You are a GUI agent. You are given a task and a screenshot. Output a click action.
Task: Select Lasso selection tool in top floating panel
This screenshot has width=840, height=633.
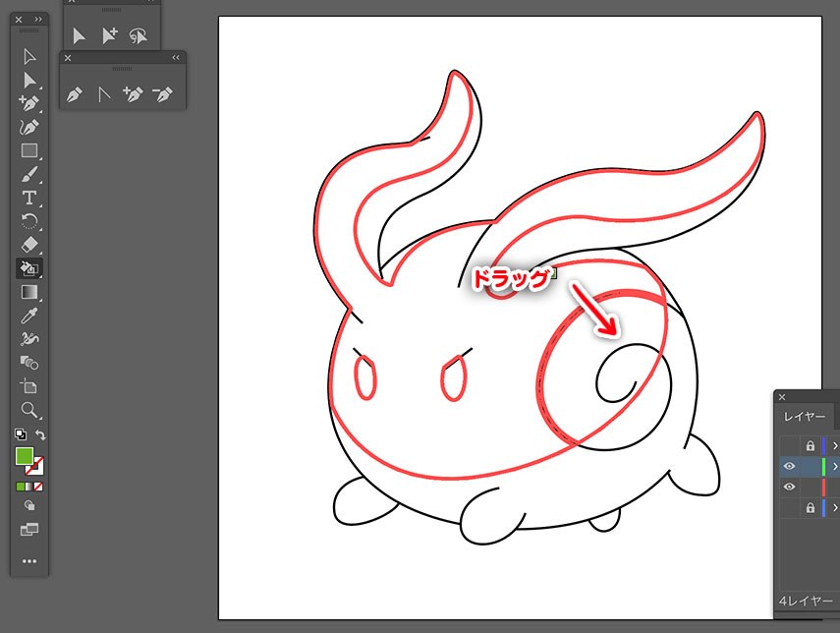(139, 36)
